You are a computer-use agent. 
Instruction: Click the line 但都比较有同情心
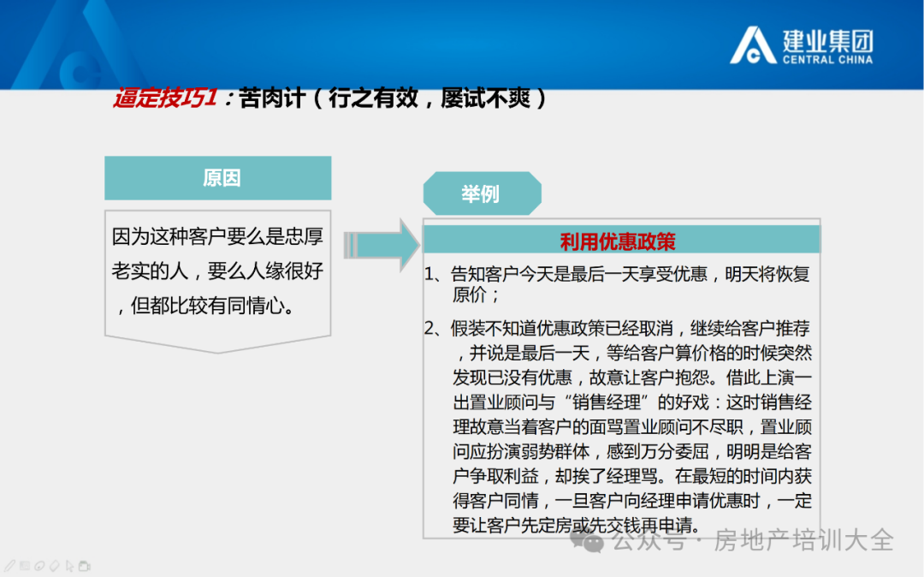click(x=206, y=306)
